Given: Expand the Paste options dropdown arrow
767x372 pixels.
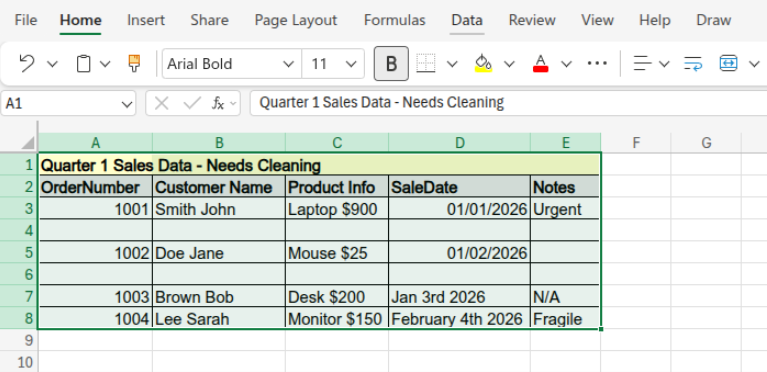Looking at the screenshot, I should [105, 64].
